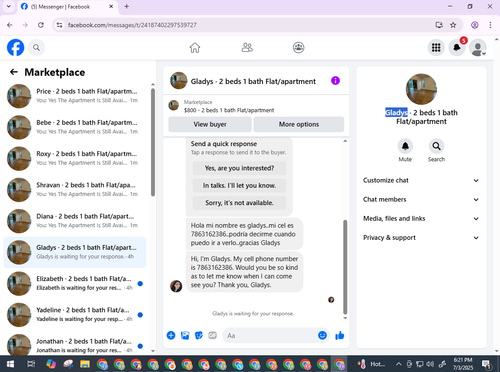Send a thumbs up like

tap(340, 335)
